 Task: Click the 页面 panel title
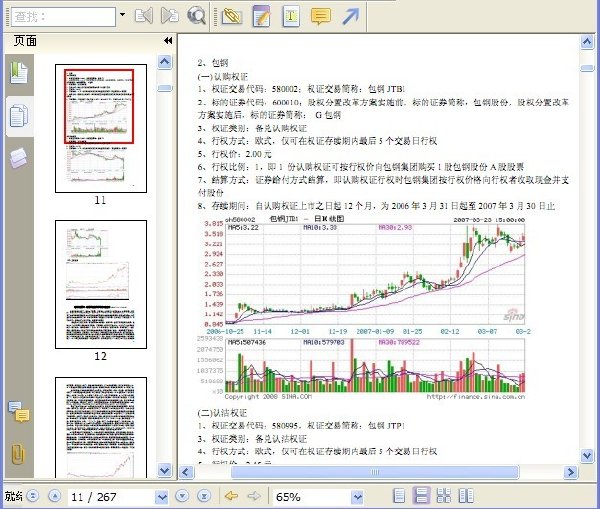click(x=25, y=40)
